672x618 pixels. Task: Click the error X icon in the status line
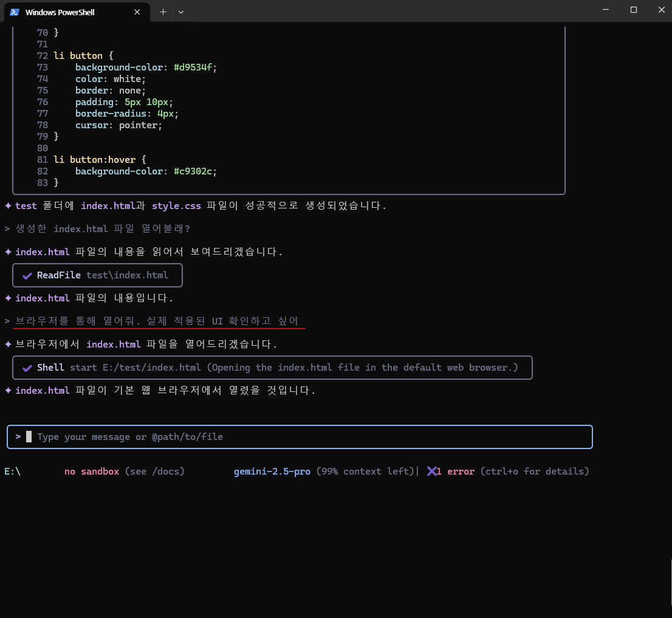[x=431, y=472]
